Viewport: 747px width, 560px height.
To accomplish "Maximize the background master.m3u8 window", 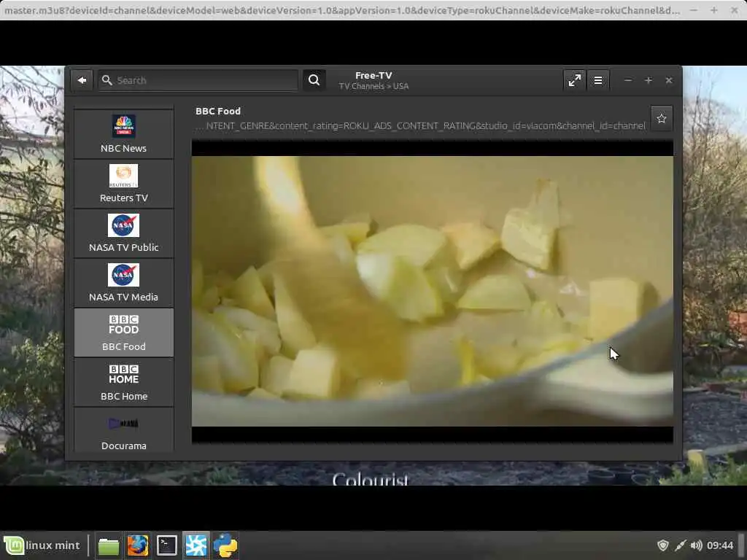I will [x=713, y=10].
